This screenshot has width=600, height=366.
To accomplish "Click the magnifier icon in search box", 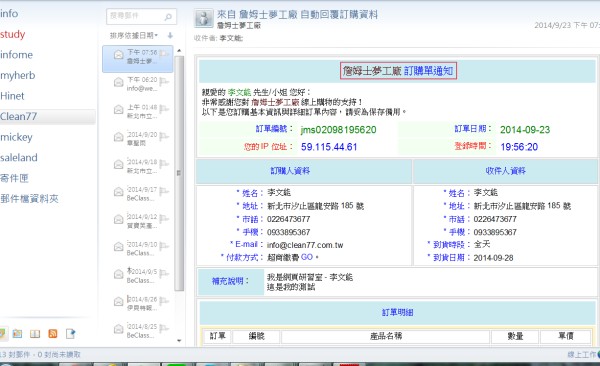I will click(x=168, y=16).
